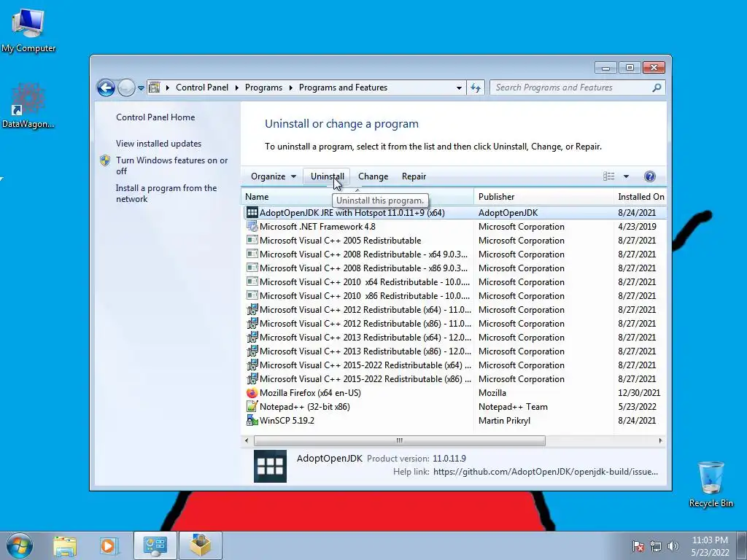Click the horizontal scrollbar thumb in program list

[400, 441]
